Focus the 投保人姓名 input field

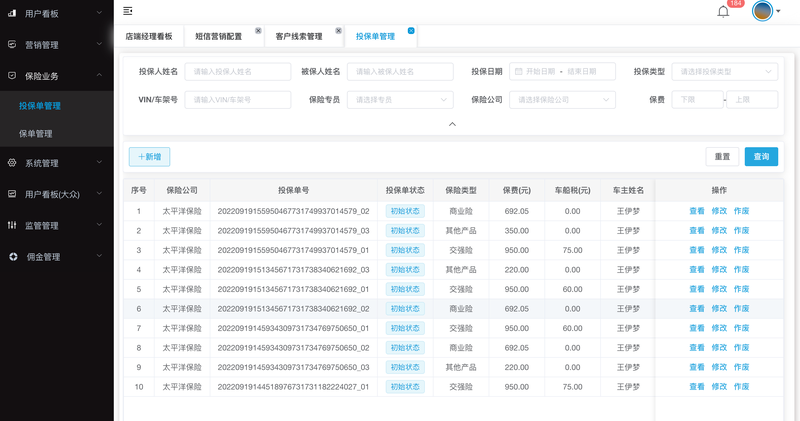click(x=238, y=71)
